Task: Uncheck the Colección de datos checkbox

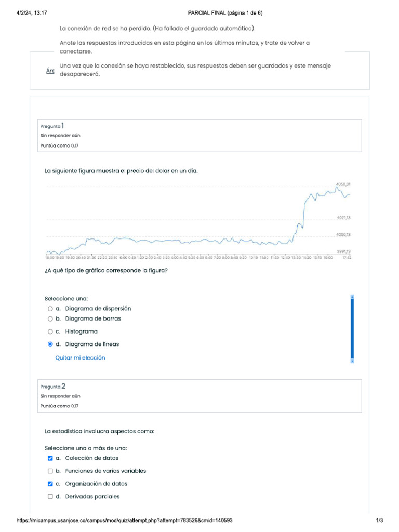Action: click(x=50, y=458)
